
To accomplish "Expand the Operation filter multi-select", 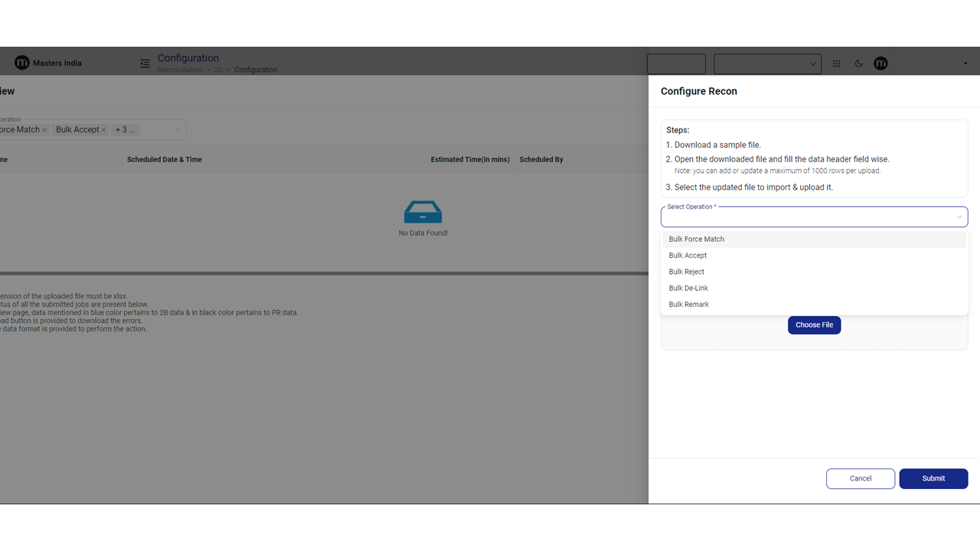I will pos(178,130).
